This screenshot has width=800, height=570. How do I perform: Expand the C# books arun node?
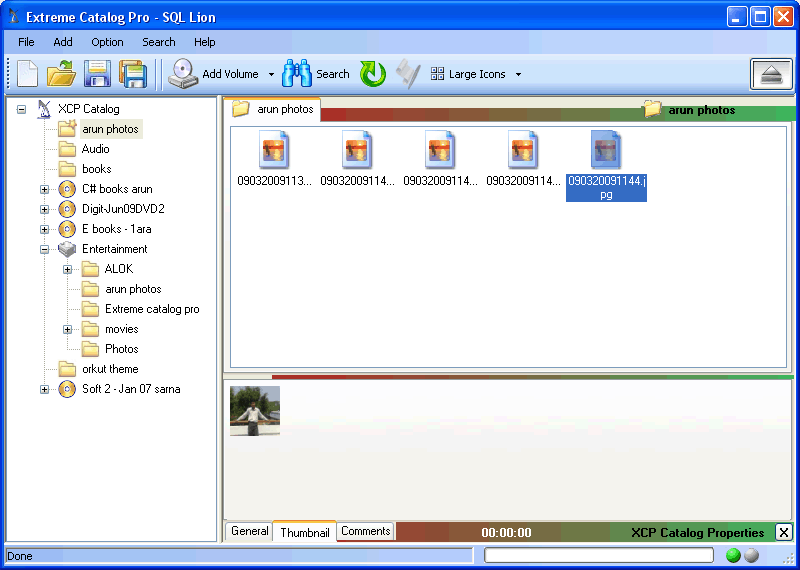[x=44, y=190]
